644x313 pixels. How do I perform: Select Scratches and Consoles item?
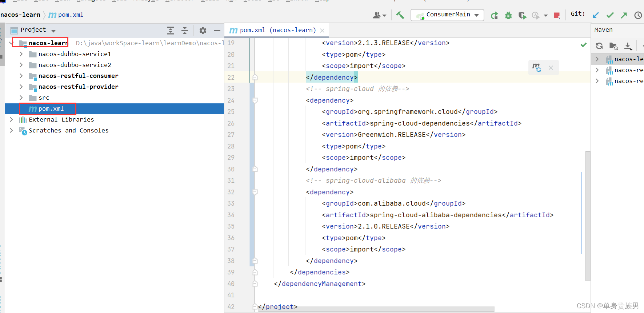(68, 130)
